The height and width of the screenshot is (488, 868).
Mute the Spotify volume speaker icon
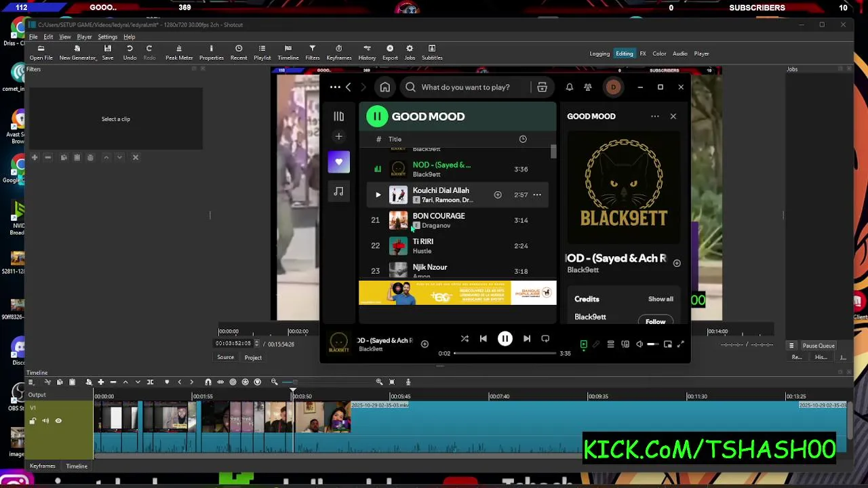[639, 344]
